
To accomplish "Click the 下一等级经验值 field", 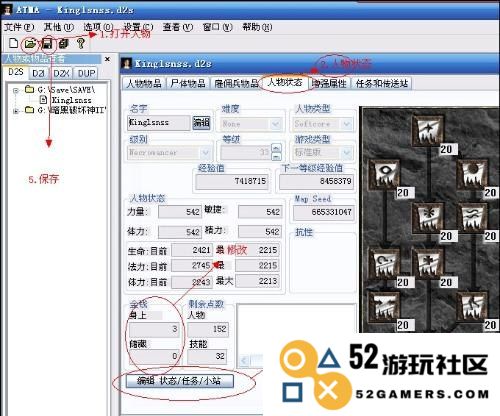I will (x=316, y=182).
